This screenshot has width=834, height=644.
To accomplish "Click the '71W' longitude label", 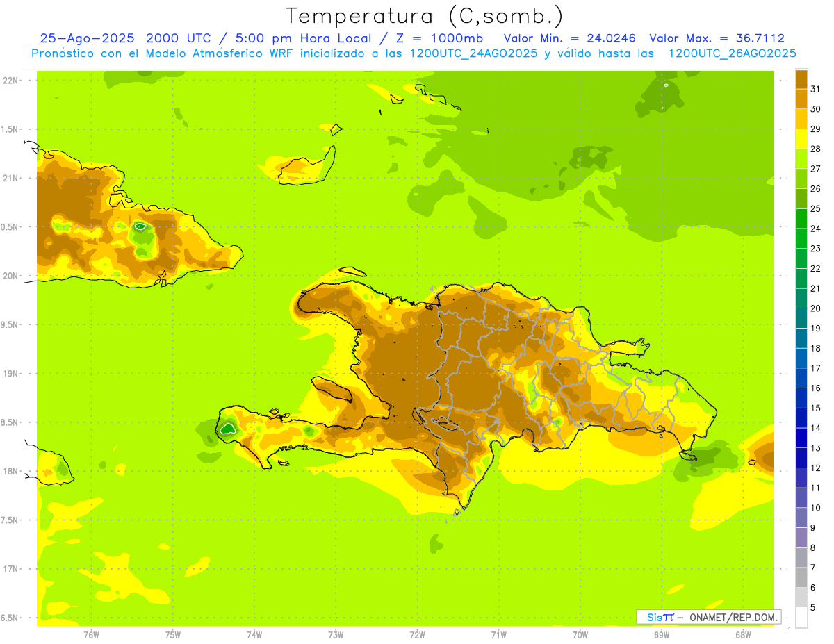I will [x=498, y=634].
